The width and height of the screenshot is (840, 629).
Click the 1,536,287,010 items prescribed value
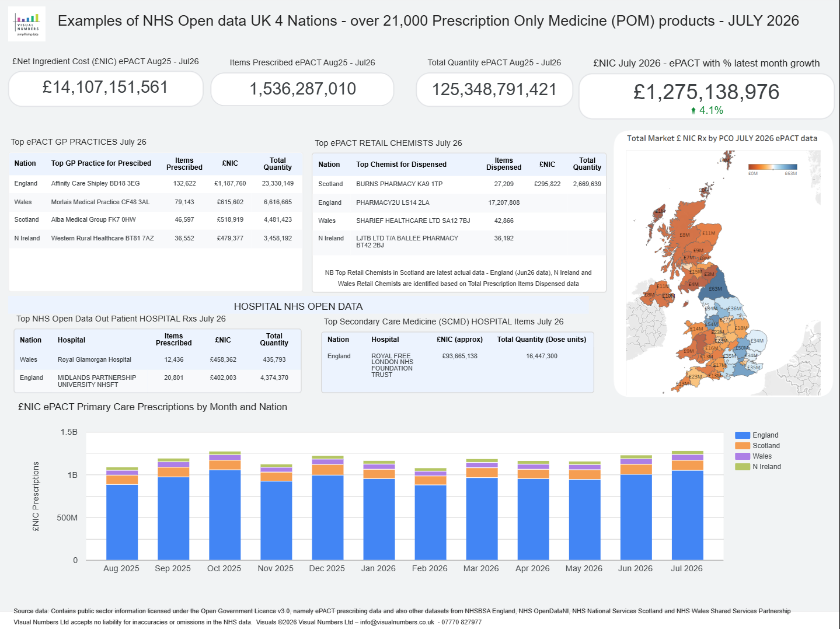tap(302, 89)
